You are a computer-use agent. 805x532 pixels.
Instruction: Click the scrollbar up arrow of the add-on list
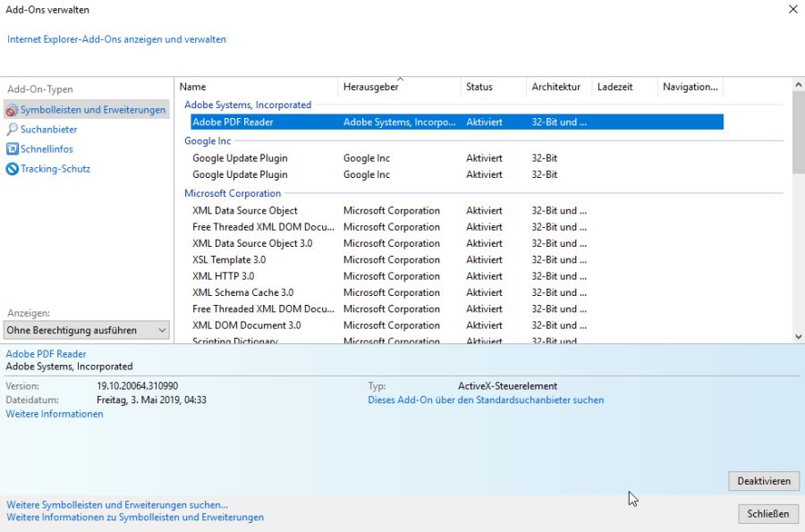[799, 84]
